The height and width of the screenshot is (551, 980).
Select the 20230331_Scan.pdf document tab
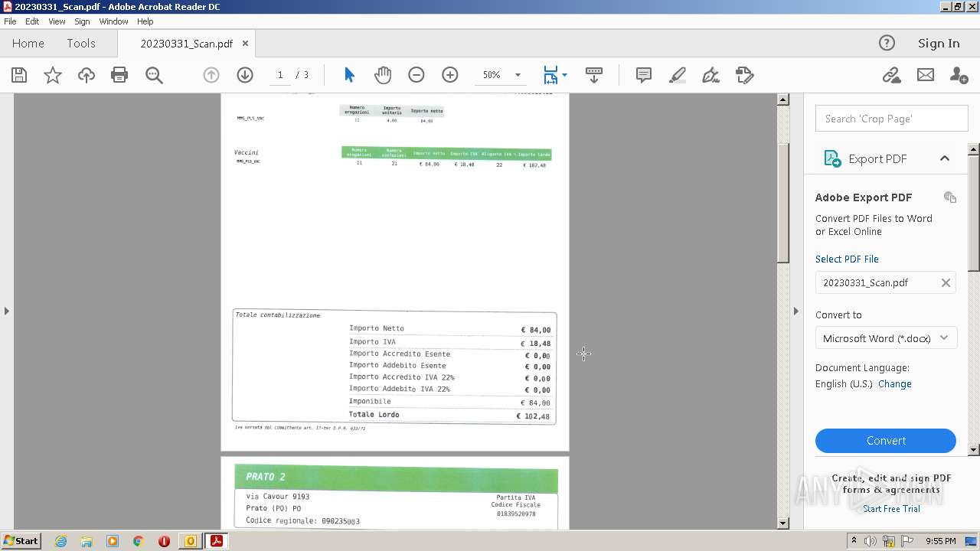[186, 44]
